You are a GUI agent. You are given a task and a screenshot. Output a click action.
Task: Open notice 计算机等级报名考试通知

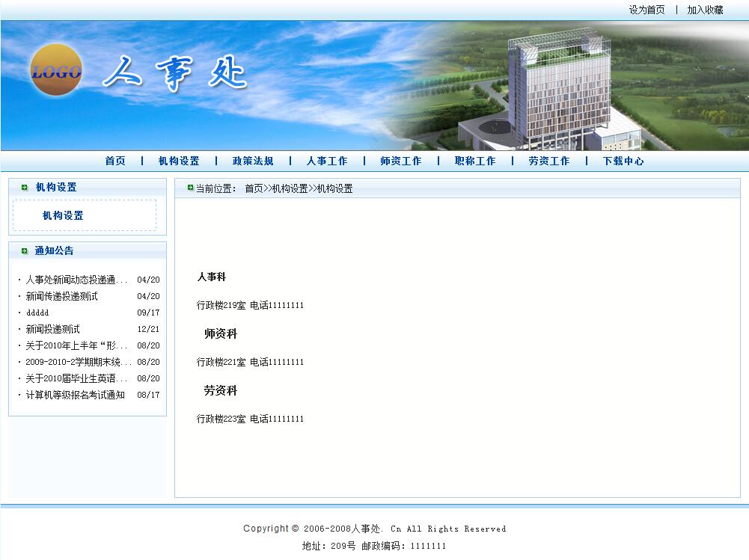click(x=75, y=396)
